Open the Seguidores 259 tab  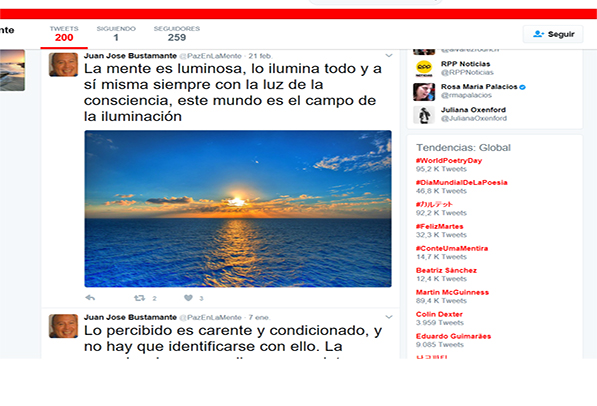point(177,34)
